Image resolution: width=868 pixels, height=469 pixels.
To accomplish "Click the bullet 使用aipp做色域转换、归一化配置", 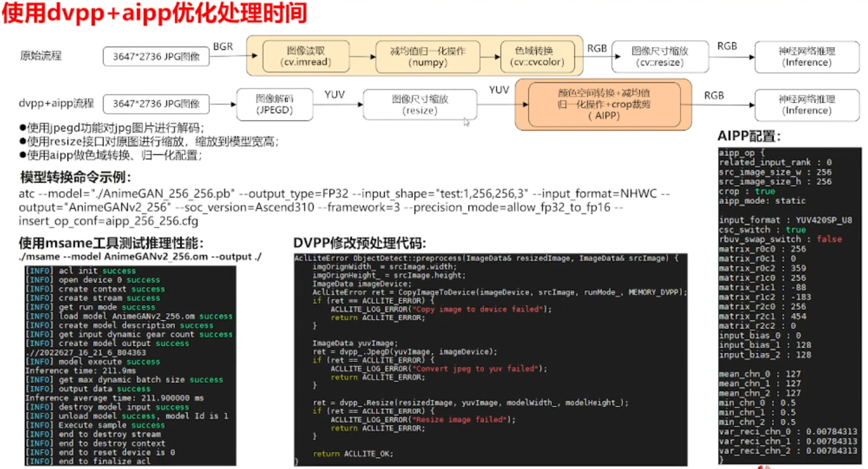I will point(111,155).
